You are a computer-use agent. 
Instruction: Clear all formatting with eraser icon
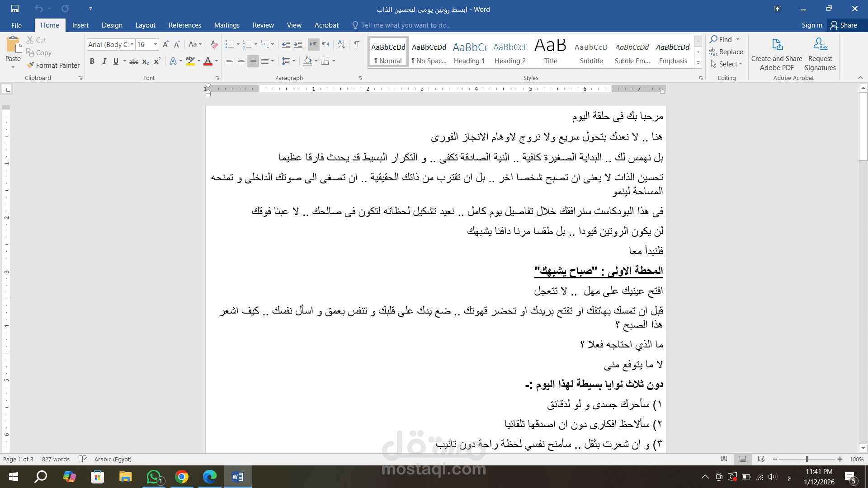[214, 44]
